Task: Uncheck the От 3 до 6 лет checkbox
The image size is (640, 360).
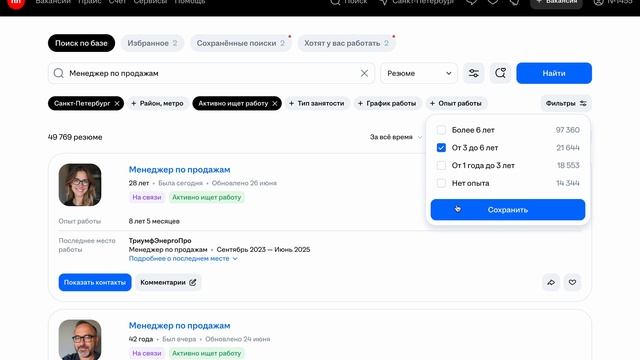Action: [x=441, y=148]
